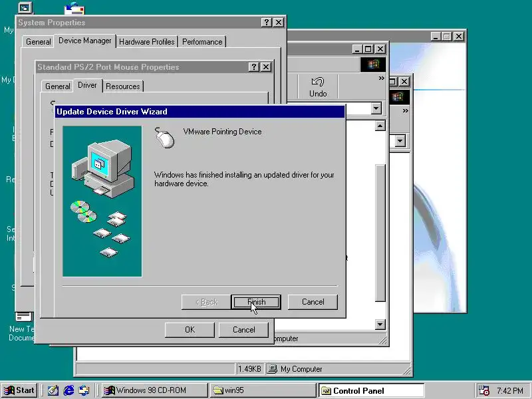Select Driver tab in Mouse Properties
Screen dimensions: 532x399
click(87, 85)
